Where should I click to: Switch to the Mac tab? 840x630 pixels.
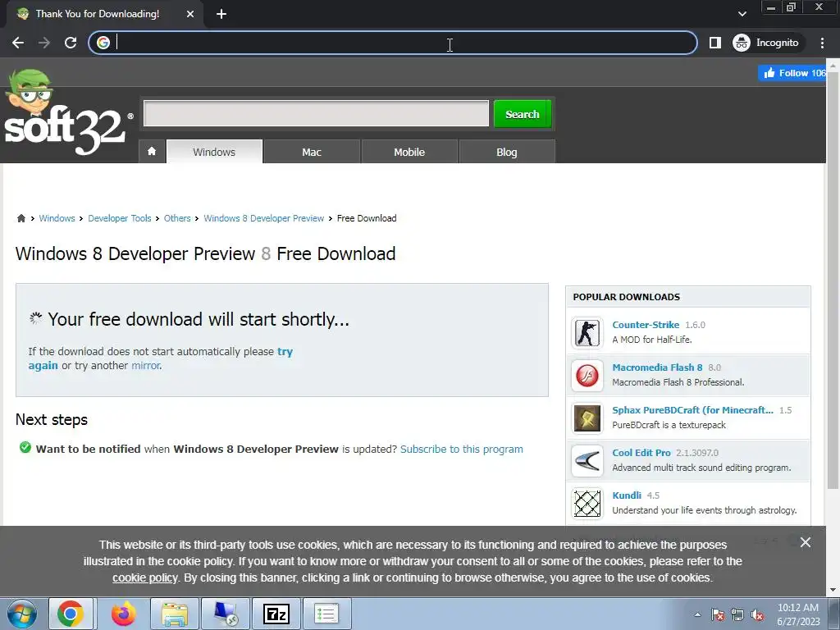[312, 152]
